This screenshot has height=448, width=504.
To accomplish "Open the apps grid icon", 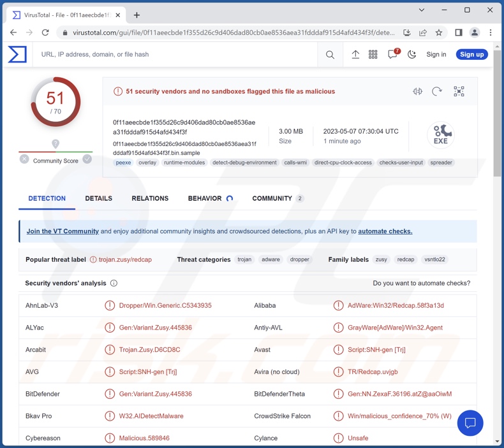I will [x=373, y=55].
